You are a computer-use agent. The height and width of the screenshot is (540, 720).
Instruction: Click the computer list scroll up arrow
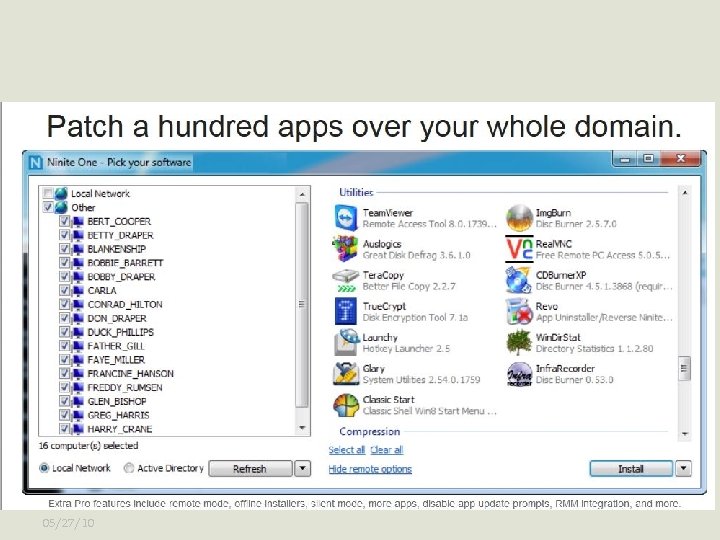(302, 194)
